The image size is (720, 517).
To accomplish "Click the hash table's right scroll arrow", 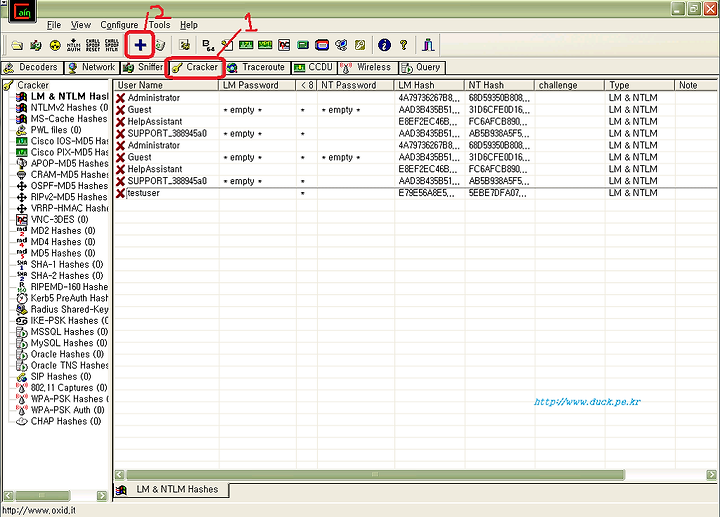I will pyautogui.click(x=712, y=474).
